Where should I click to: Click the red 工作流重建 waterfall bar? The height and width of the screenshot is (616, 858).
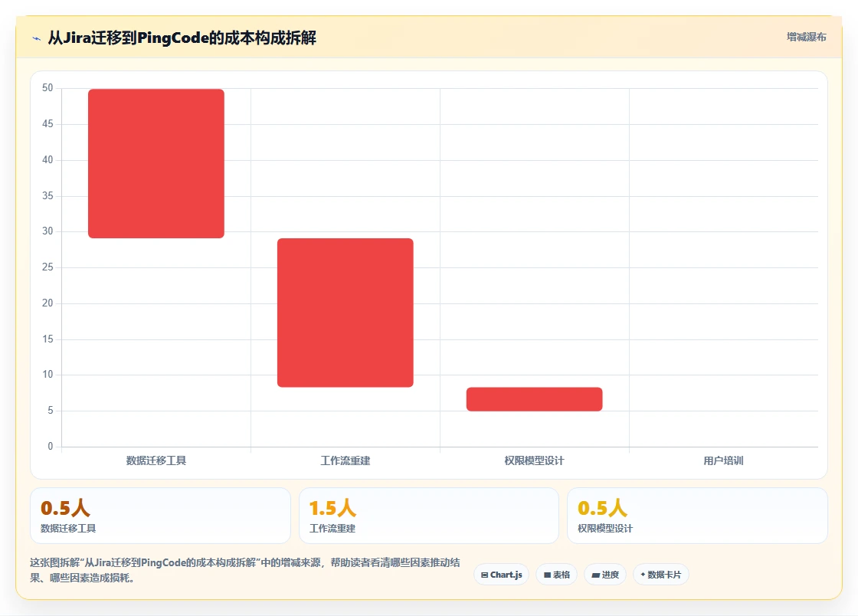pos(345,313)
